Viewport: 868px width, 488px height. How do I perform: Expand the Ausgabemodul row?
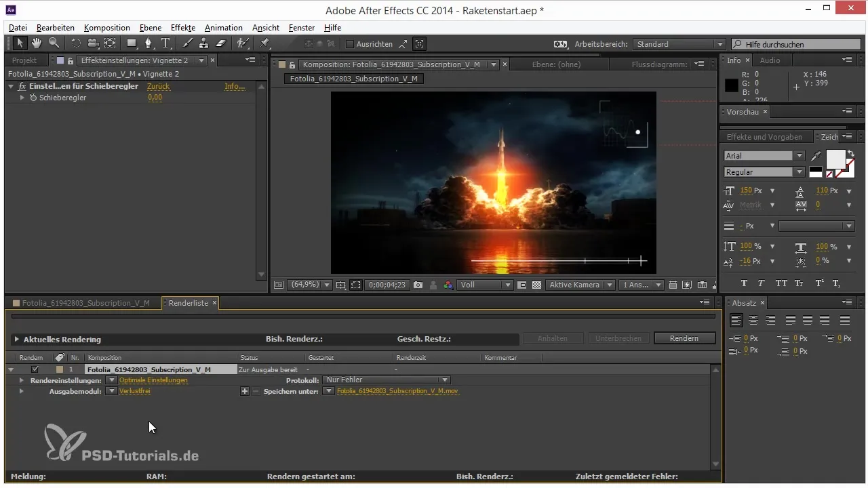tap(22, 391)
